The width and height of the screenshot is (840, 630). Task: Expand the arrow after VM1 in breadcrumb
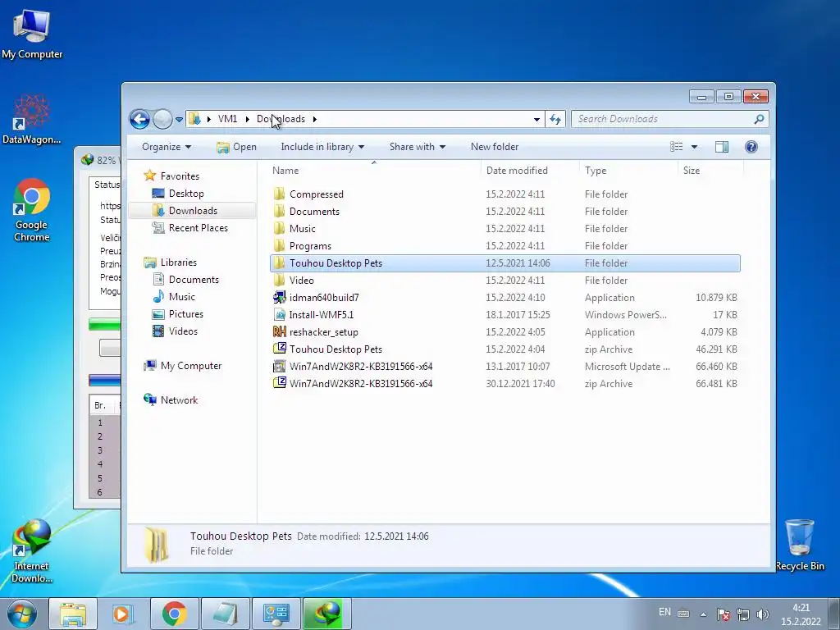248,119
